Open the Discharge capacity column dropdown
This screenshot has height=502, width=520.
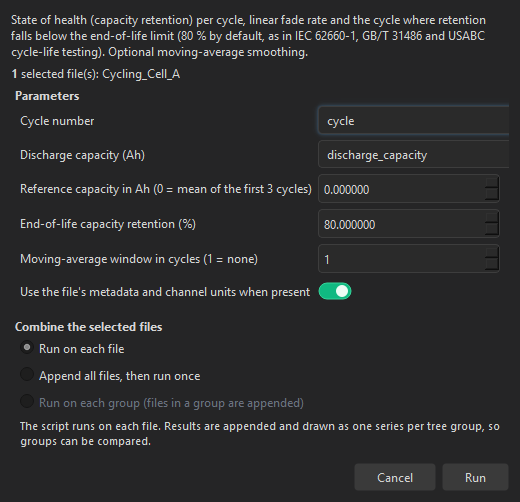point(414,154)
